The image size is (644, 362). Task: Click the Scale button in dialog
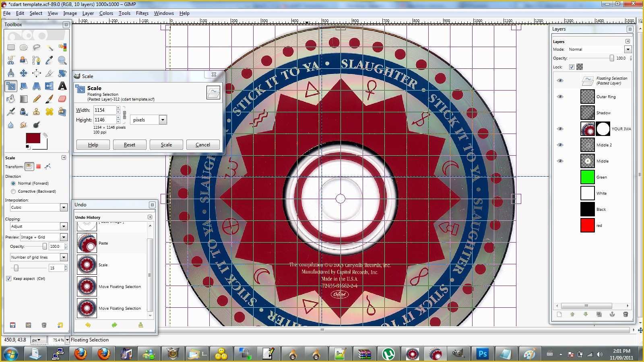pyautogui.click(x=166, y=145)
